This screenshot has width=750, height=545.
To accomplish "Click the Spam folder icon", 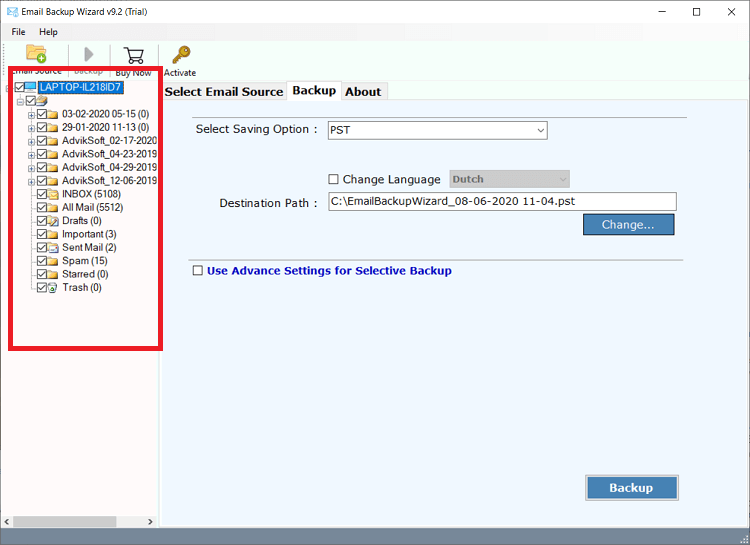I will [53, 261].
